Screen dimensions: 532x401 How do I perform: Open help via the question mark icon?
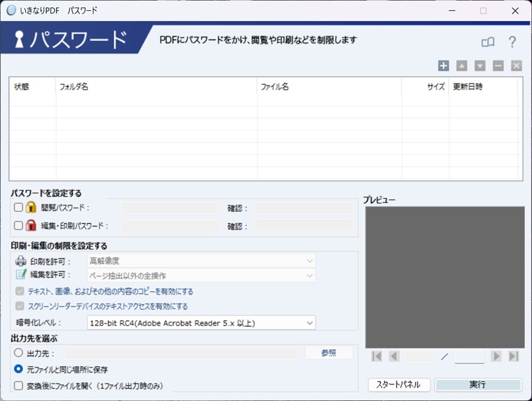[512, 42]
